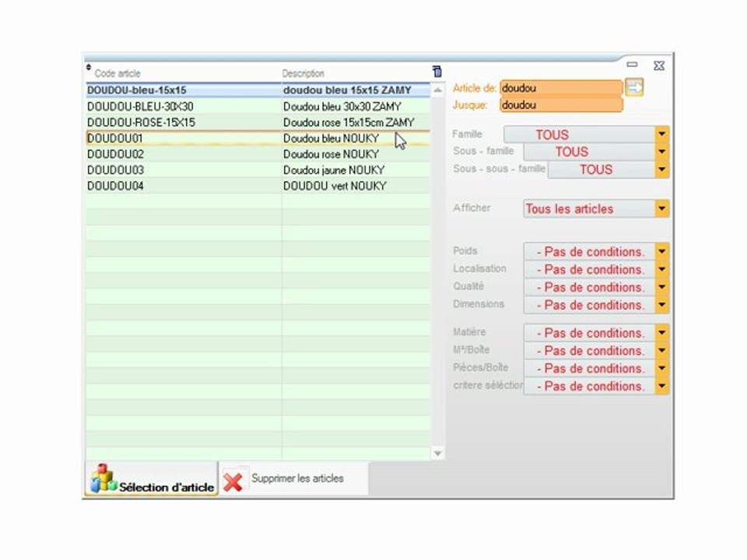Image resolution: width=747 pixels, height=560 pixels.
Task: Expand the Matière condition dropdown
Action: click(x=661, y=333)
